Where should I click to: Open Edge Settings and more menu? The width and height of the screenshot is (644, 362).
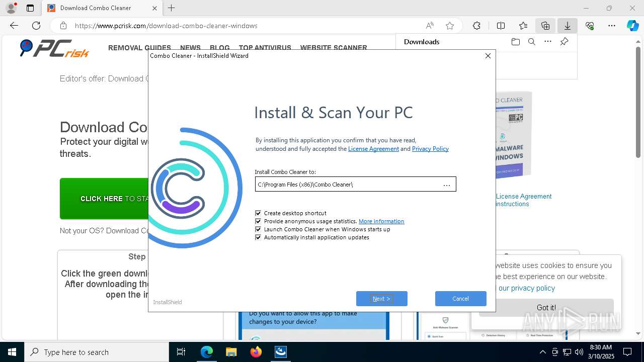coord(612,26)
